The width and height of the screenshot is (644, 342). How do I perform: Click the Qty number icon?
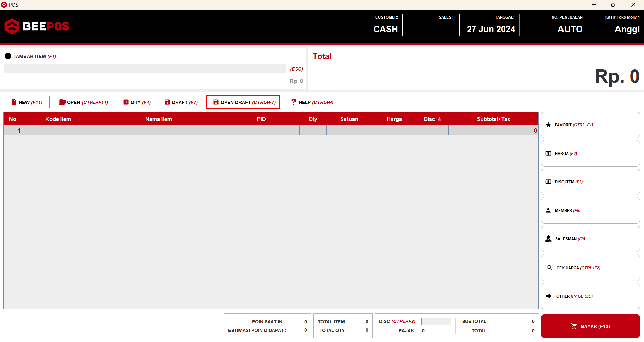(126, 102)
